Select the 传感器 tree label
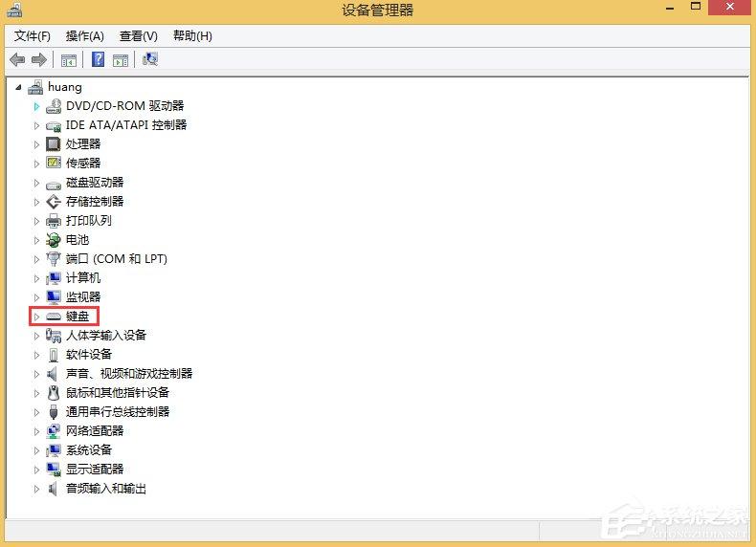 [x=83, y=163]
